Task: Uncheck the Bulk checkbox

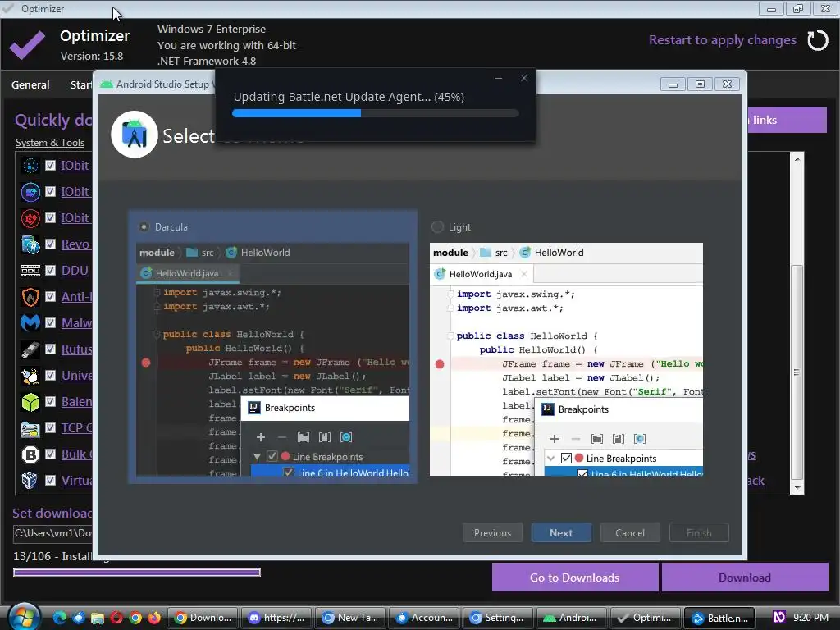Action: click(50, 454)
